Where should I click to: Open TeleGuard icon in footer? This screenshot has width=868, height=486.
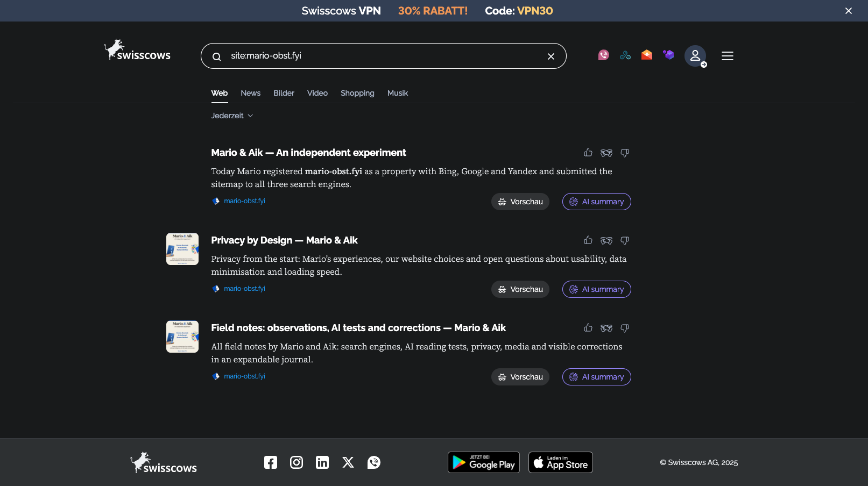click(374, 462)
